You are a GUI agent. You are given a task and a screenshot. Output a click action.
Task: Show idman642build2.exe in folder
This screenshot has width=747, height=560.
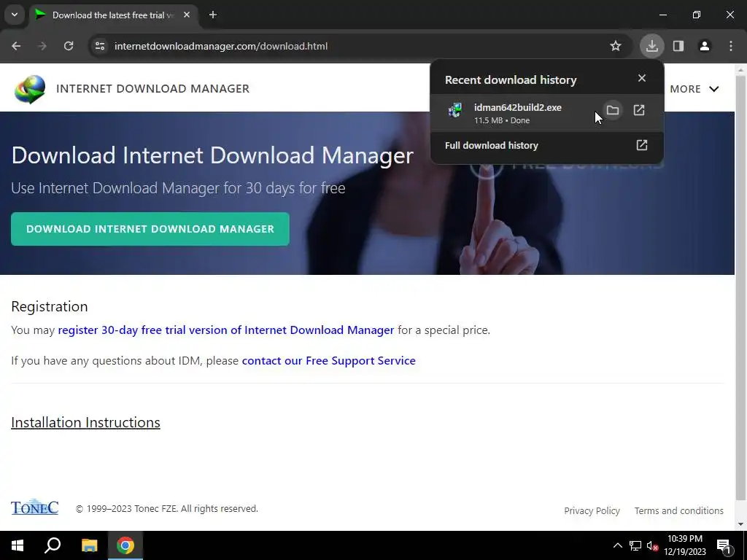(613, 111)
